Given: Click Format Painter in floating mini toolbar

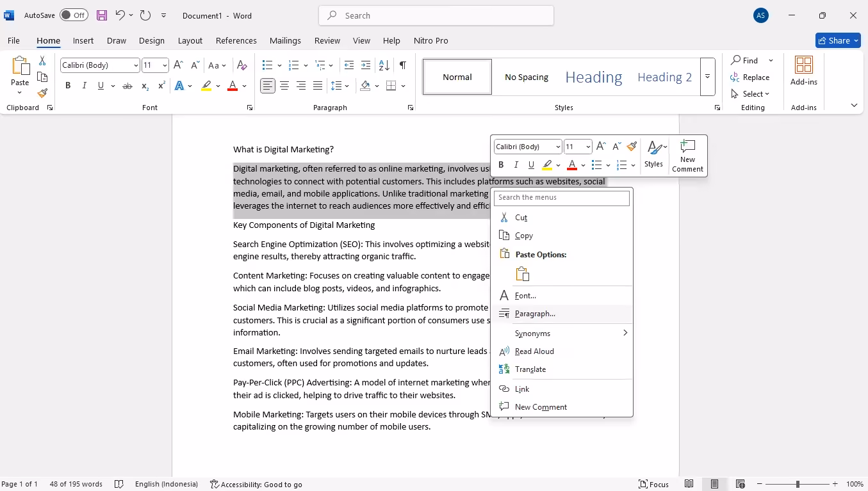Looking at the screenshot, I should coord(632,147).
